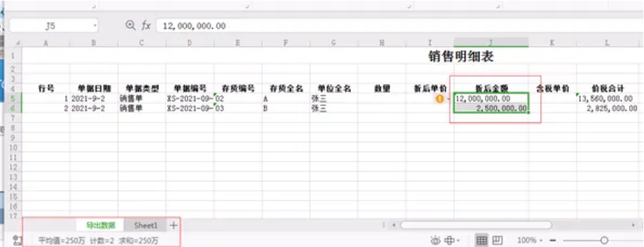Click the zoom out minus button
The image size is (644, 247).
pos(553,240)
